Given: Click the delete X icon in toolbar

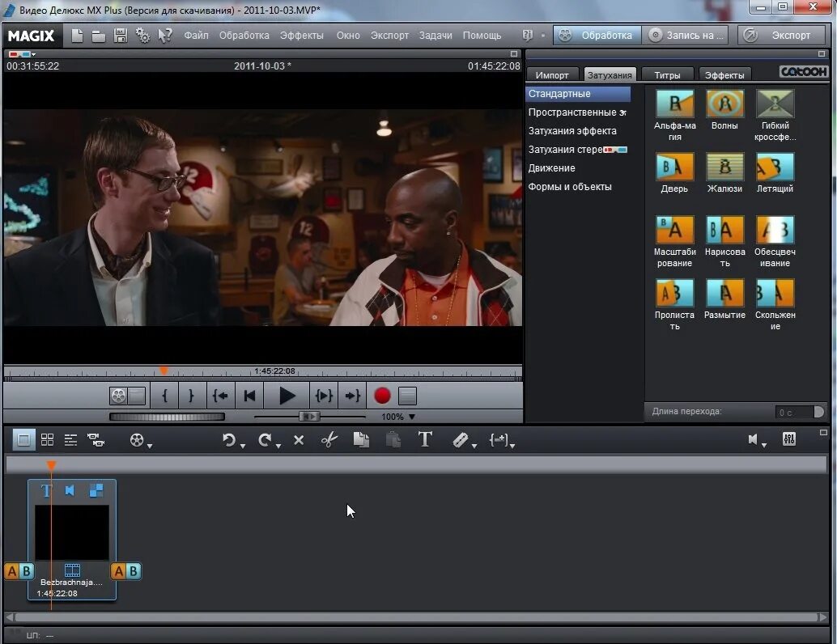Looking at the screenshot, I should click(299, 440).
